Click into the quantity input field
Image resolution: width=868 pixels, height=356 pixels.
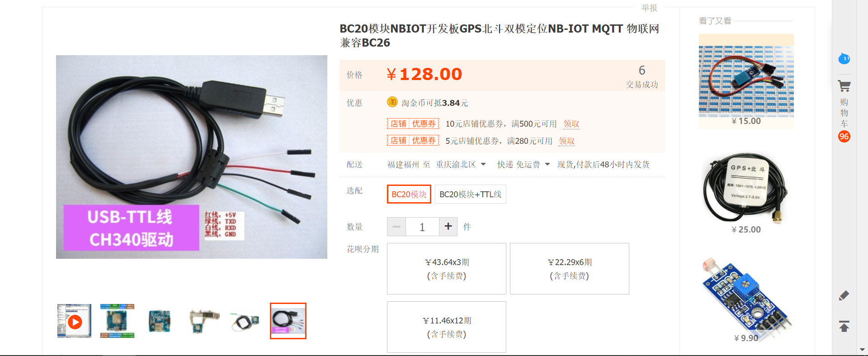pyautogui.click(x=422, y=227)
